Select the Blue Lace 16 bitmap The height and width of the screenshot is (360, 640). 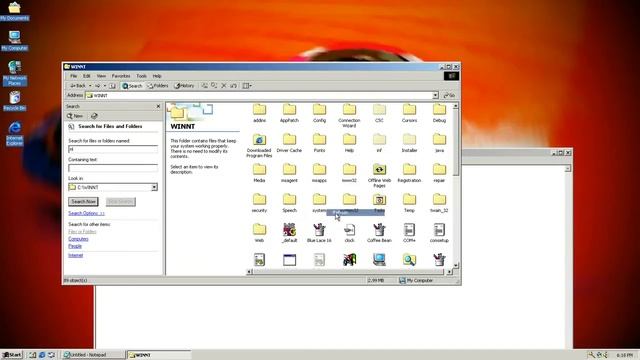(319, 233)
